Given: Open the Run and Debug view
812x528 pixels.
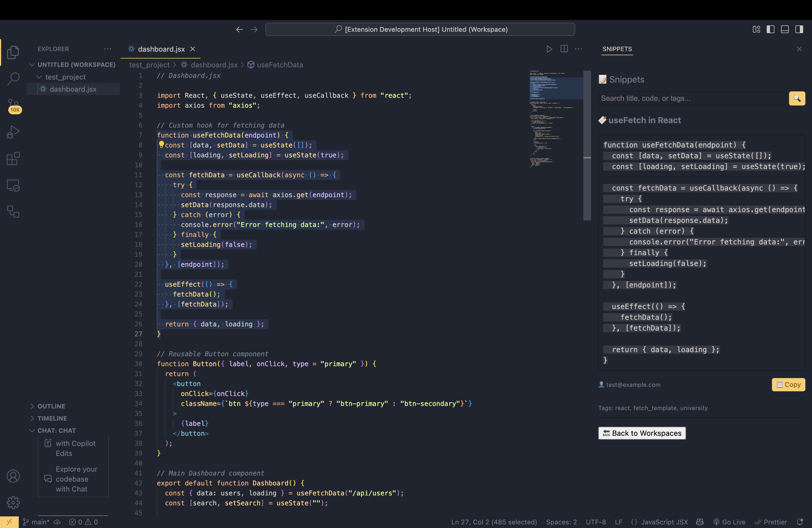Looking at the screenshot, I should pos(13,132).
